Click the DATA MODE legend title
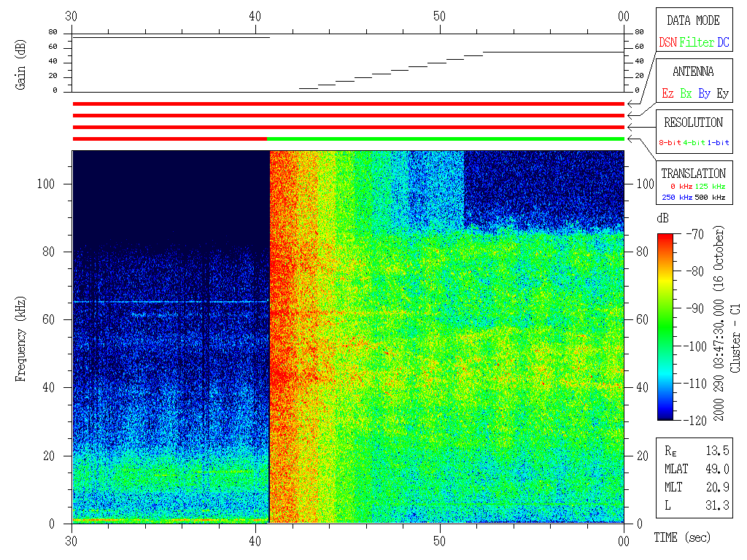 [693, 20]
